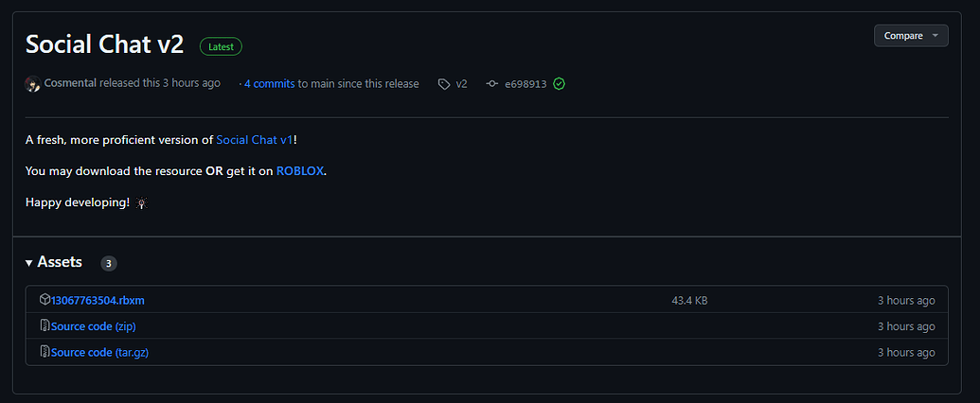Click the Latest release badge
This screenshot has width=980, height=403.
pos(222,45)
